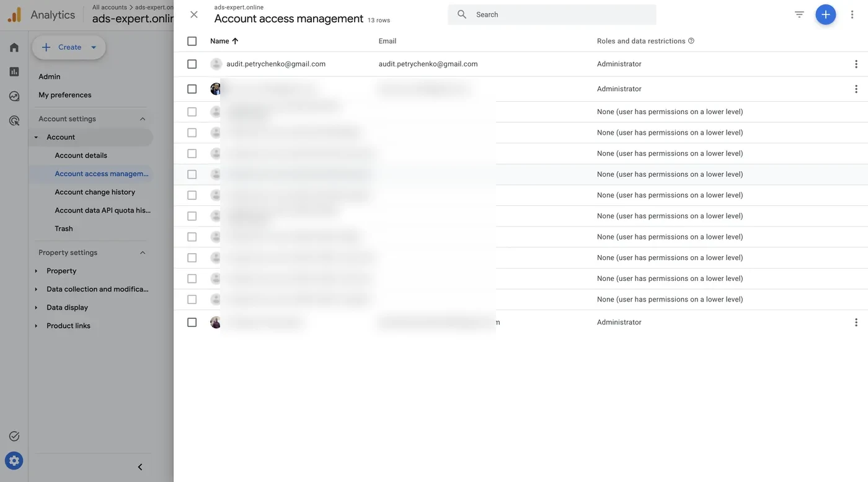Open the Explore icon in the sidebar
Screen dimensions: 868x482
[14, 96]
